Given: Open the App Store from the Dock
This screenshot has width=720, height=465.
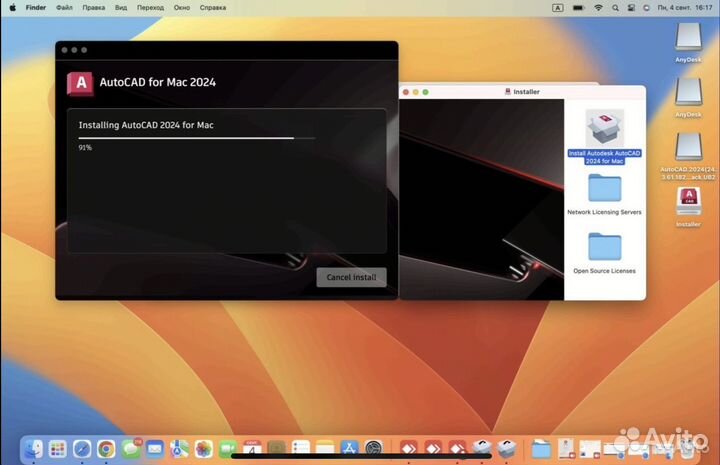Looking at the screenshot, I should [349, 448].
